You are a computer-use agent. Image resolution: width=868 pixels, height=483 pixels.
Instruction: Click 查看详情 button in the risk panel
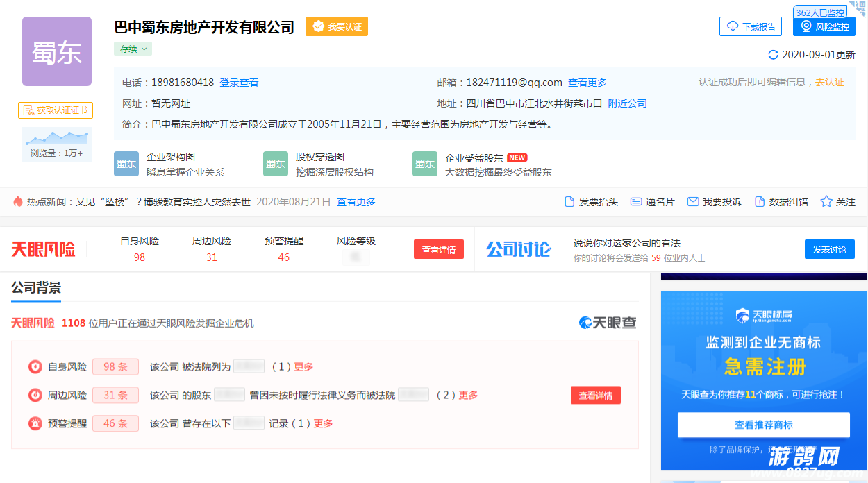tap(596, 395)
